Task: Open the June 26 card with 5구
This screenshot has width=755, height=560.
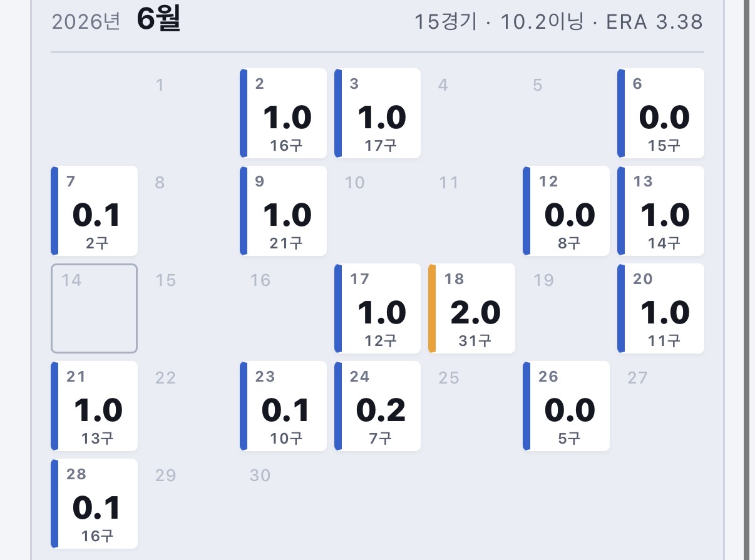Action: 566,406
